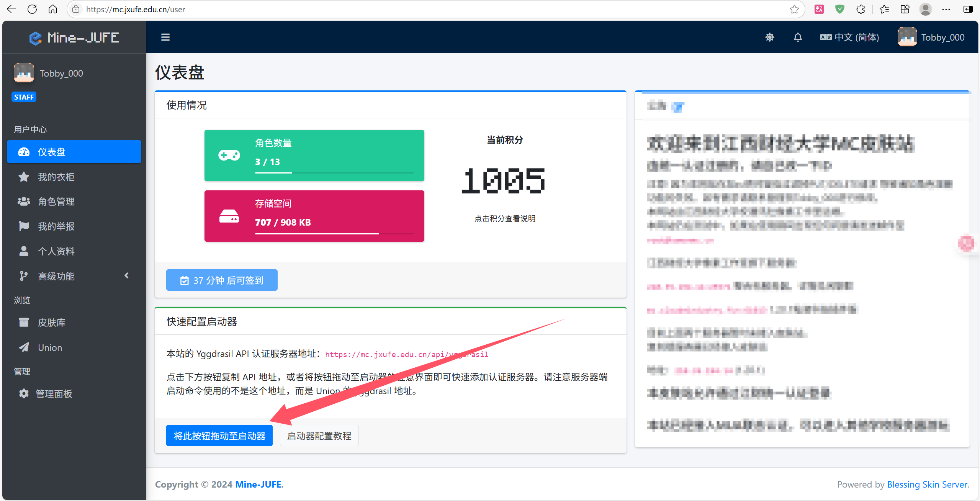This screenshot has height=501, width=980.
Task: Click the 37 分钟 后可签到 button
Action: tap(222, 280)
